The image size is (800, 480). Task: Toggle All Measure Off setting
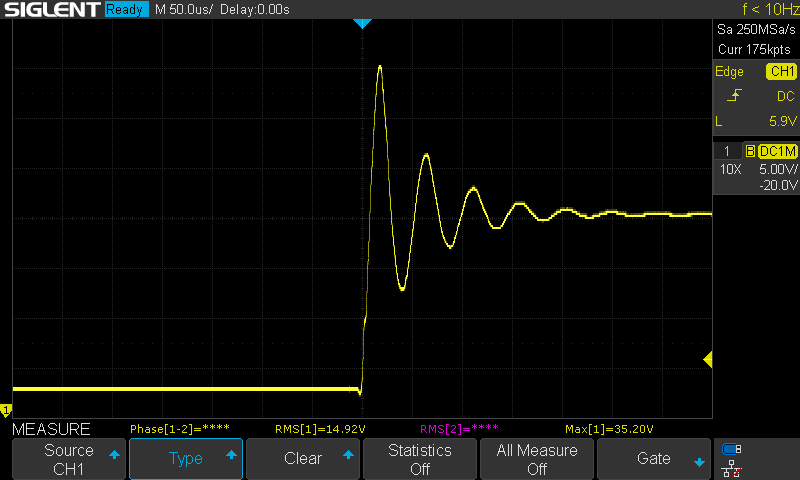(x=537, y=459)
